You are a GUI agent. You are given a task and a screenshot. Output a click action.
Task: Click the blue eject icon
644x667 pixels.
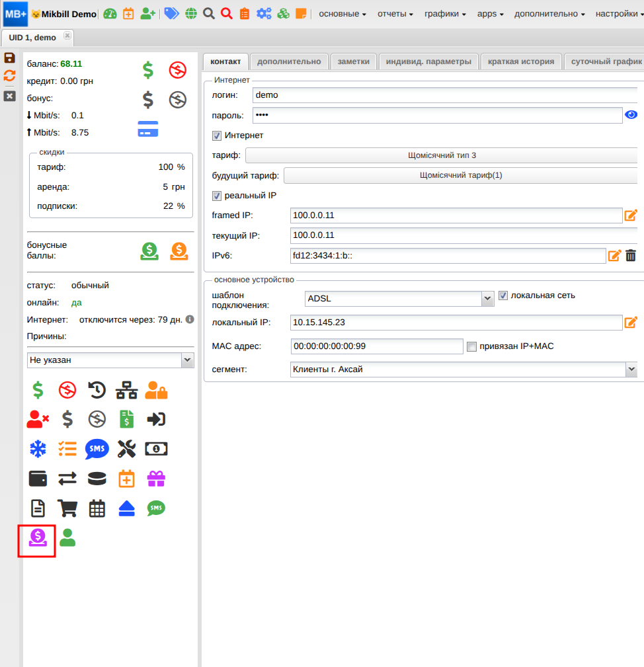click(x=127, y=508)
